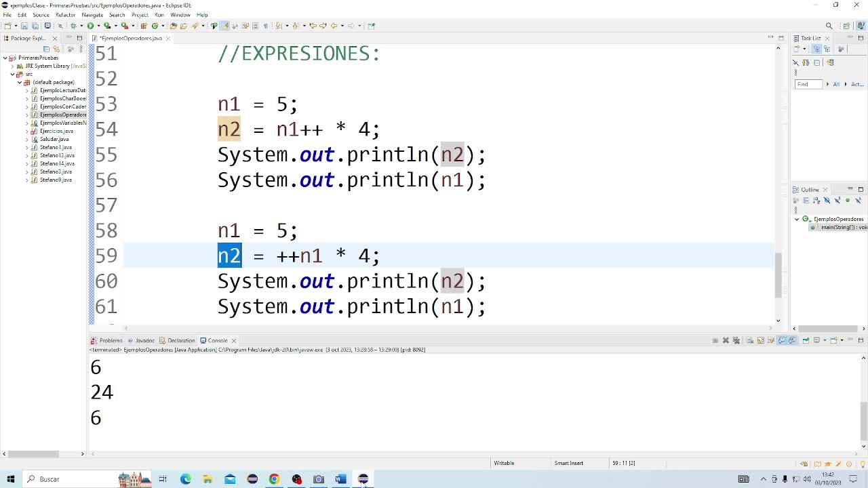The height and width of the screenshot is (488, 868).
Task: Collapse the src folder node
Action: (13, 74)
